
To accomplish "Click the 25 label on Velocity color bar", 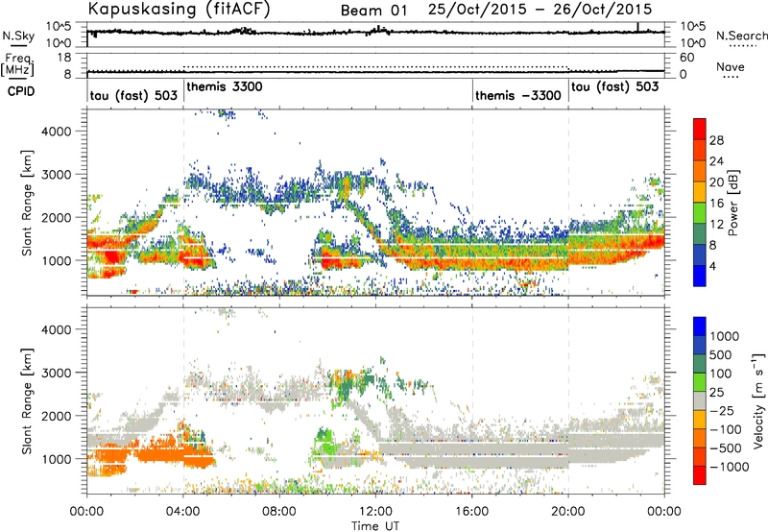I will pos(716,393).
